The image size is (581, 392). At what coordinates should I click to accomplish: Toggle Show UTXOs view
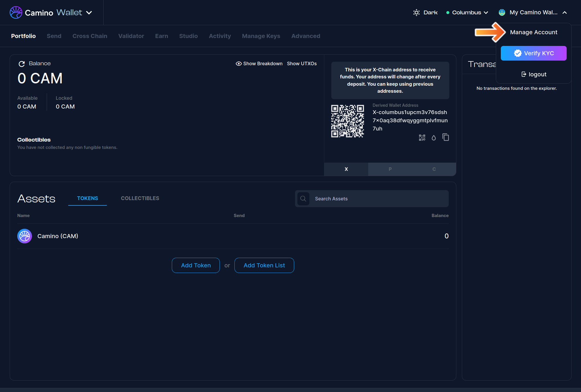click(301, 63)
